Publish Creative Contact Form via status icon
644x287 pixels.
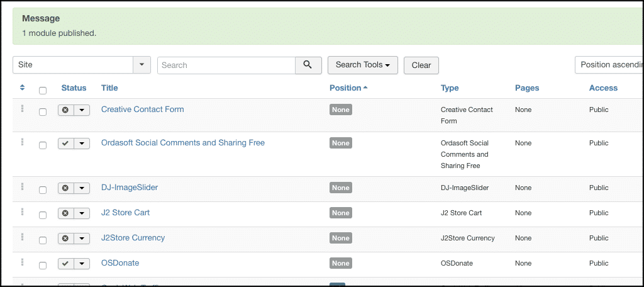[65, 110]
